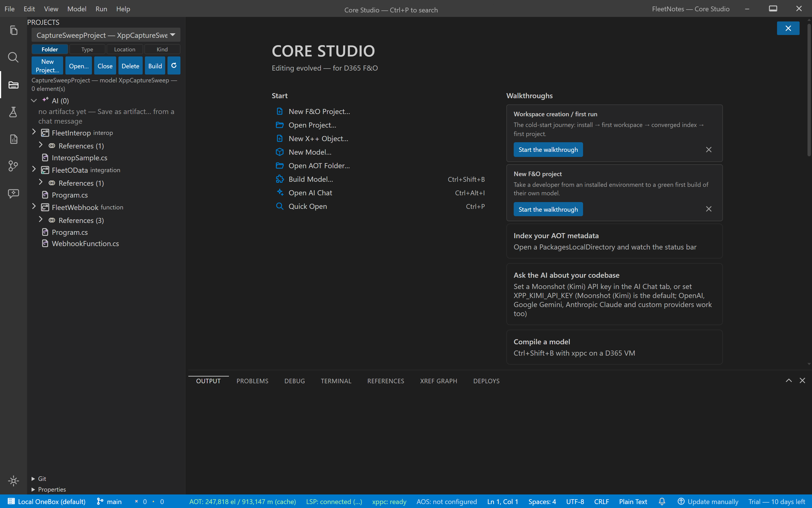Switch to the PROBLEMS tab
The image size is (812, 508).
(252, 381)
